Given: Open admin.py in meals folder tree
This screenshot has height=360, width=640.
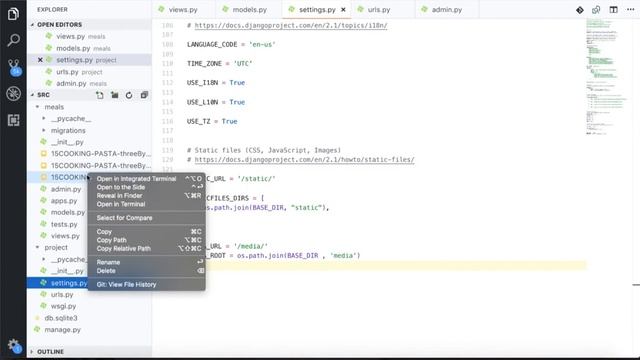Looking at the screenshot, I should pos(66,189).
